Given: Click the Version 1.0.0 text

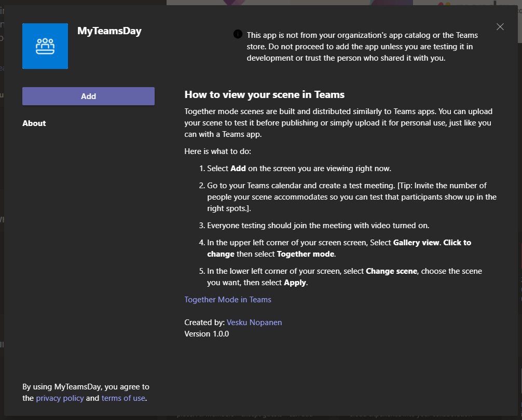Looking at the screenshot, I should 207,334.
